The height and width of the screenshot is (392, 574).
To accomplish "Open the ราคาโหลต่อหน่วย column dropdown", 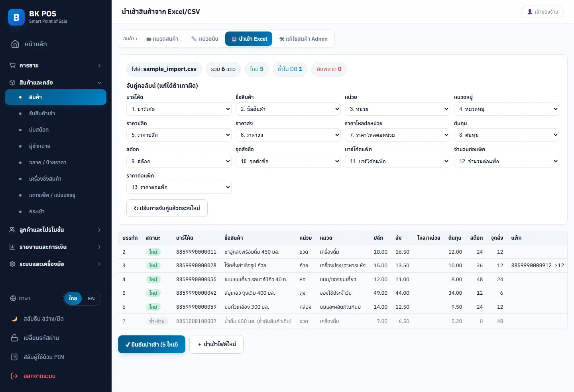I will (397, 135).
